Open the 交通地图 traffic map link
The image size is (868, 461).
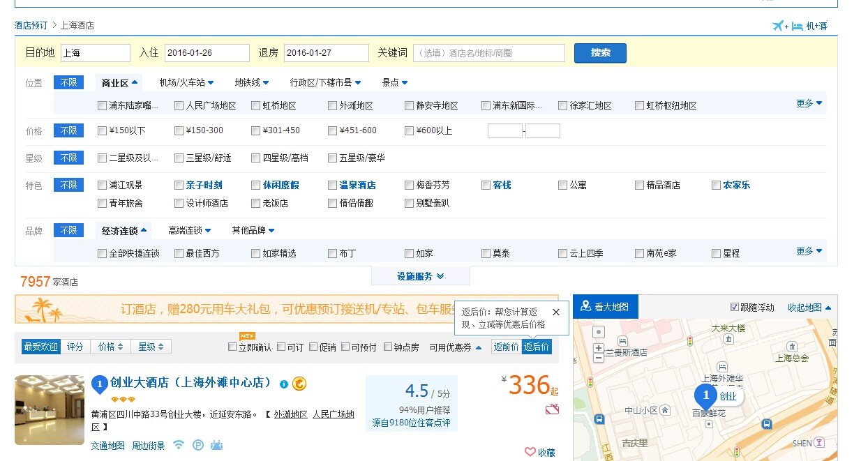pos(107,446)
